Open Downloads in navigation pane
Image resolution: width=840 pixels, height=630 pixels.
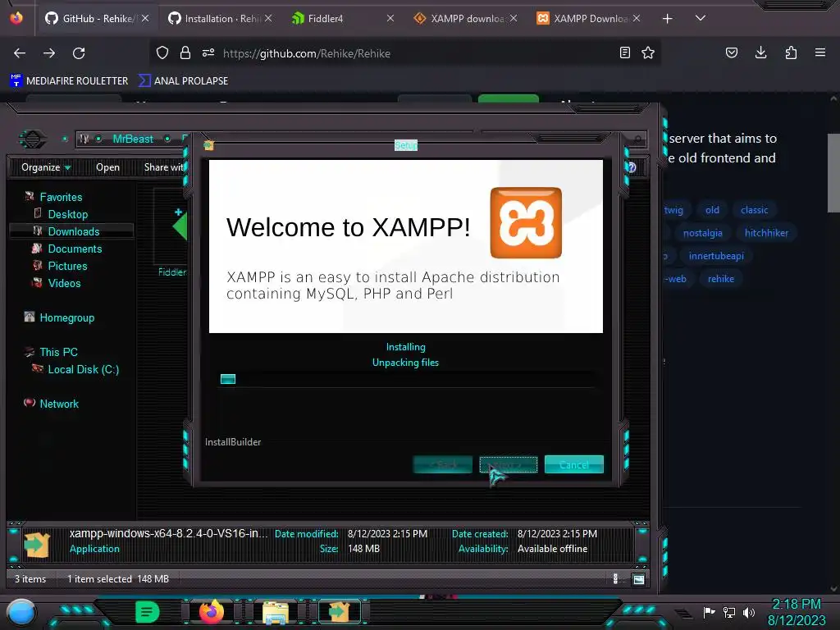click(73, 231)
